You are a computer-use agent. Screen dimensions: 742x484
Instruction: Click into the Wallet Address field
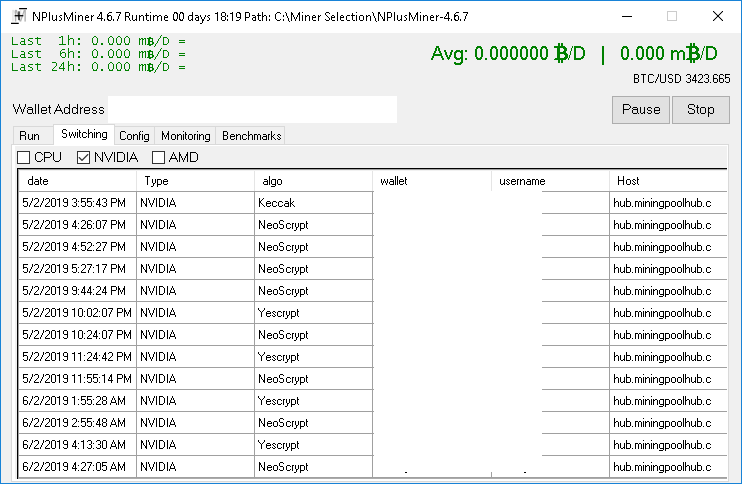pos(252,109)
